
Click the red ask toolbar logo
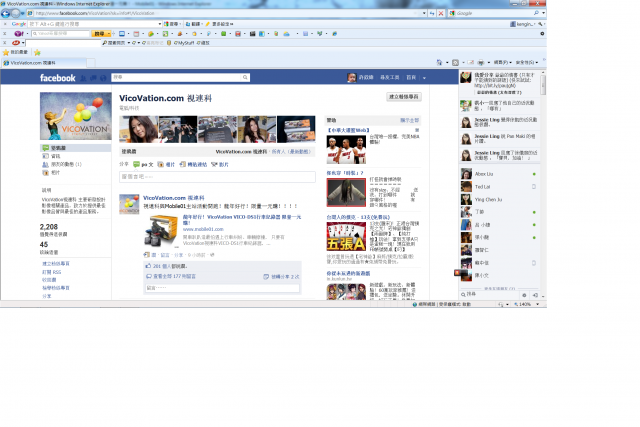coord(16,43)
